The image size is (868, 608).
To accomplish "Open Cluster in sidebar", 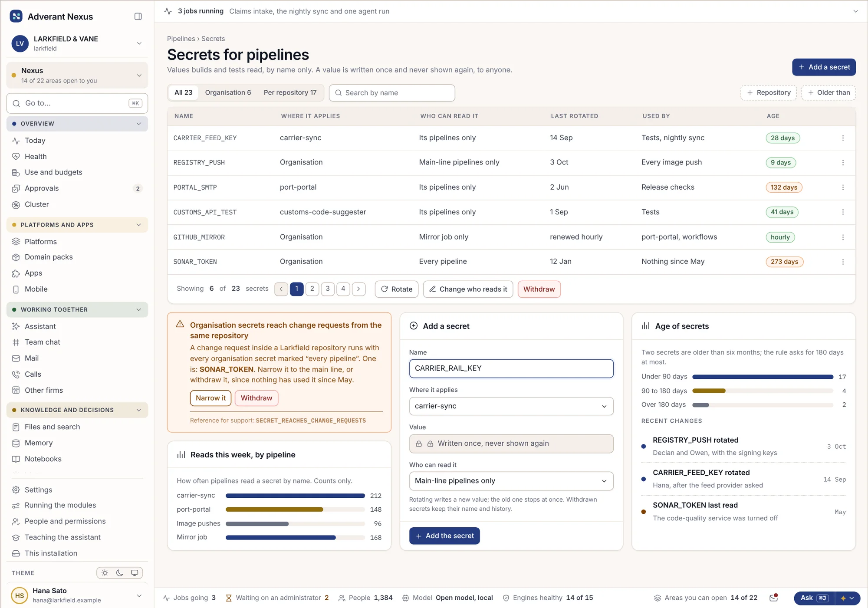I will point(77,204).
